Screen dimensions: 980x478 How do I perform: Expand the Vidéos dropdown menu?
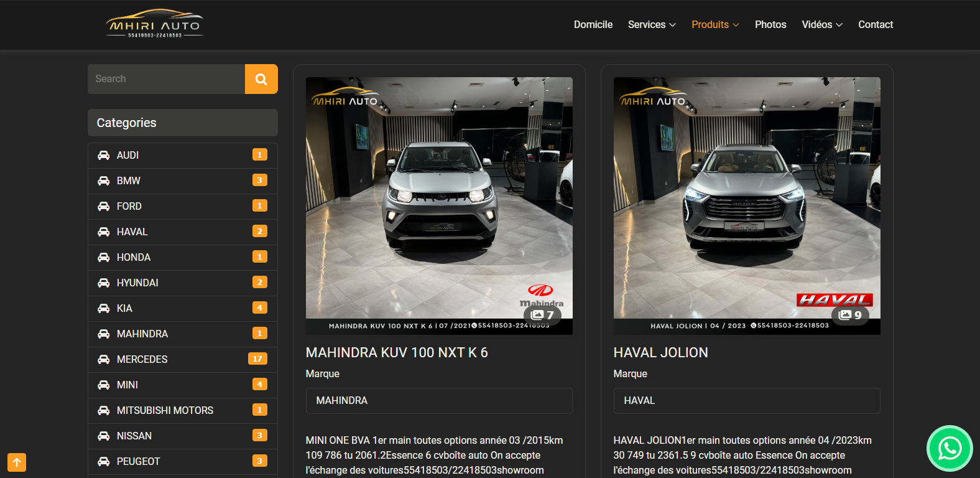point(822,24)
